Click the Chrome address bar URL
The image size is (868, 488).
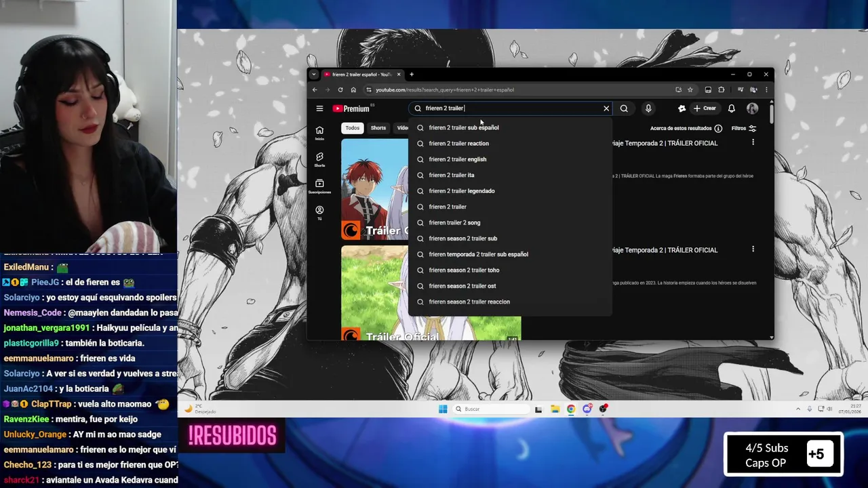pyautogui.click(x=445, y=89)
